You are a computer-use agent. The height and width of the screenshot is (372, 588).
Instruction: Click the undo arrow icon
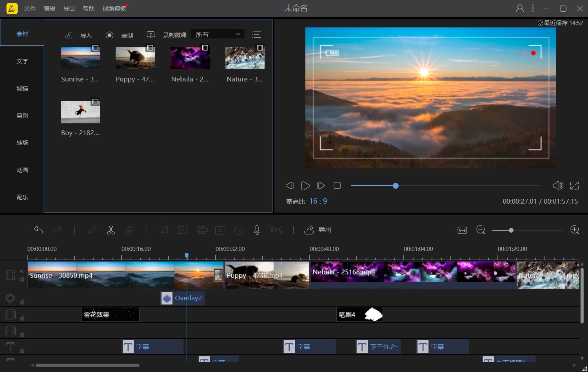pyautogui.click(x=38, y=230)
